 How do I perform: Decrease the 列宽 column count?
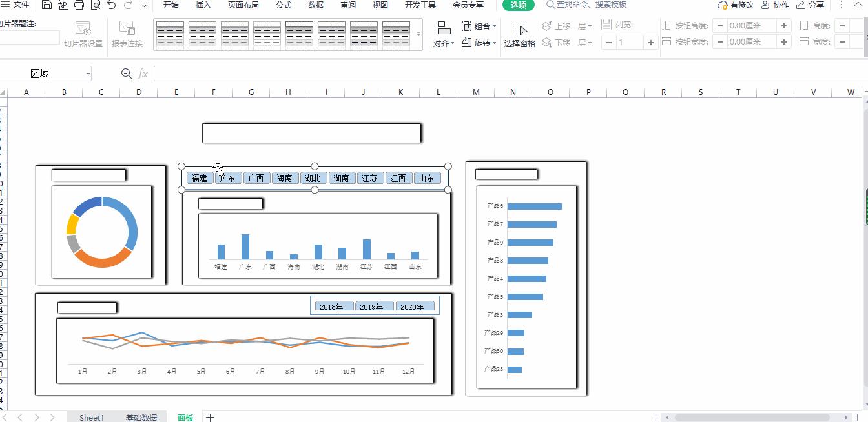click(x=608, y=43)
